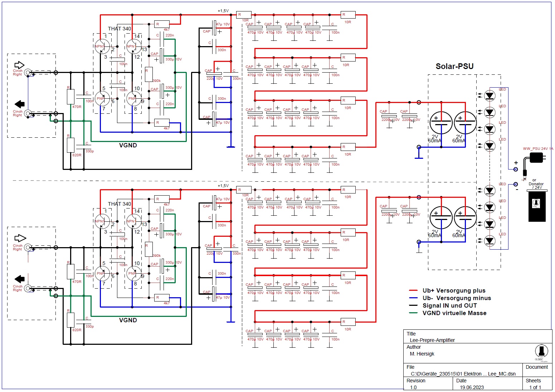Click the black output arrow in the lower channel

19,279
